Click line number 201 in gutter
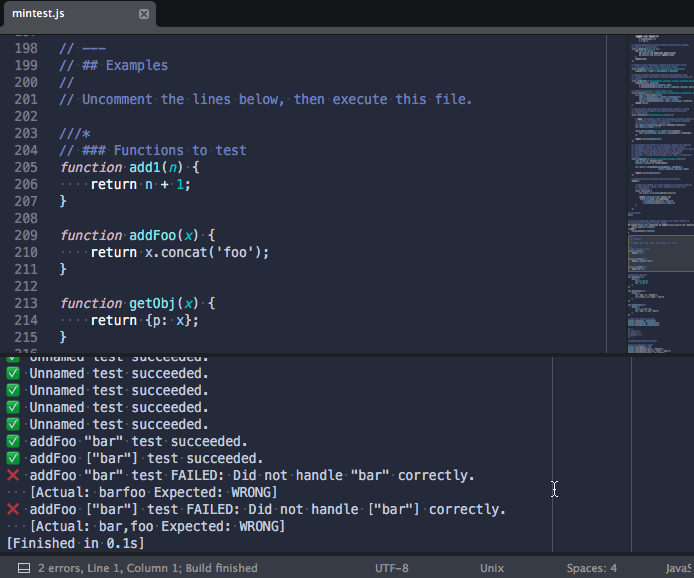 (x=26, y=99)
